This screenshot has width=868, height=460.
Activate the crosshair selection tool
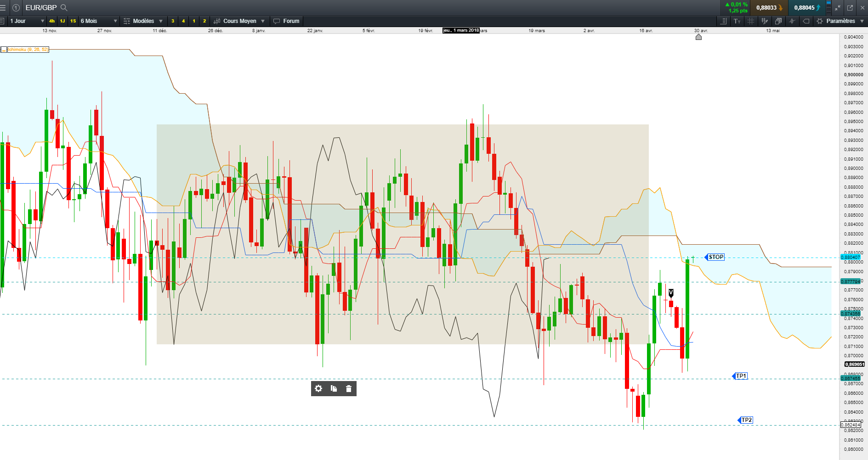click(x=751, y=21)
